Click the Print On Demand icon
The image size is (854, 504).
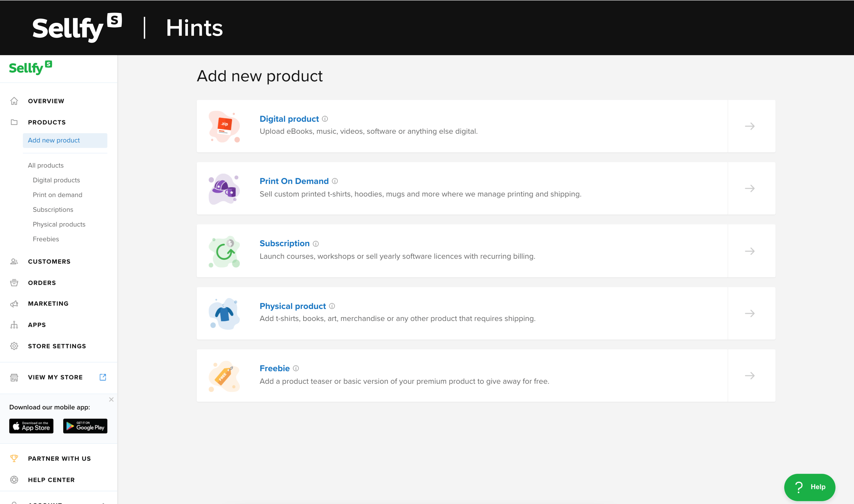(x=226, y=188)
